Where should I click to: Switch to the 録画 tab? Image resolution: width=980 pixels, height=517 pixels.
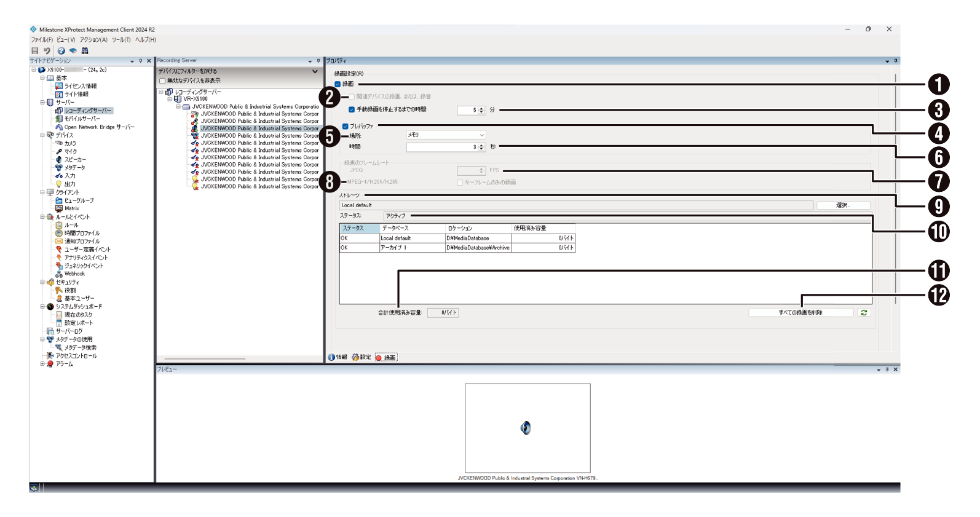(x=387, y=358)
